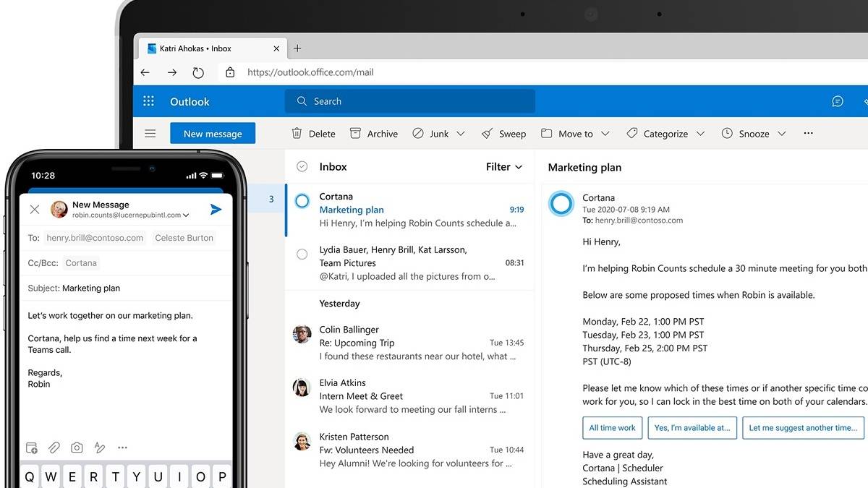Click the lock icon in address bar
This screenshot has height=488, width=868.
(230, 72)
